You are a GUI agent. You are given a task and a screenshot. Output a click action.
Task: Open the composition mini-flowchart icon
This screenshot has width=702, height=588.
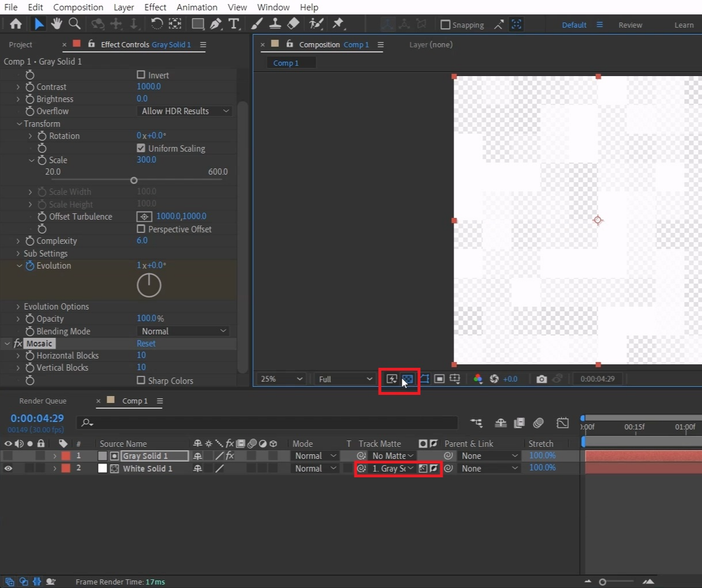(476, 423)
